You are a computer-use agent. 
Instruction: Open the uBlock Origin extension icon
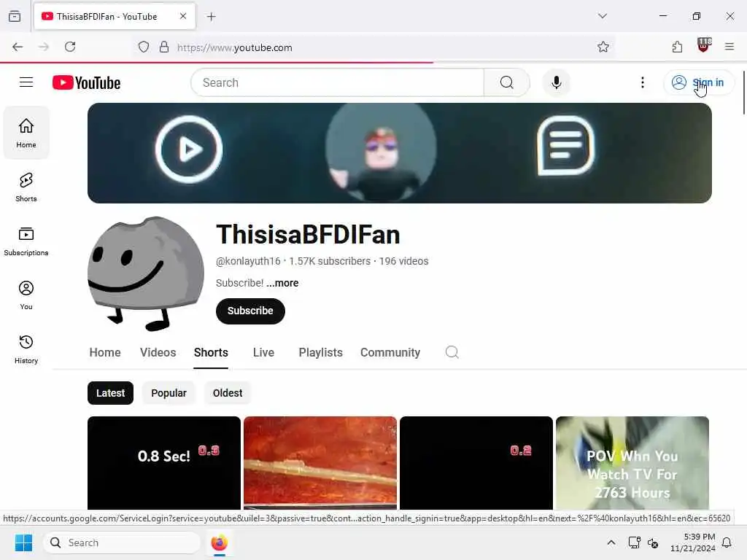(x=704, y=46)
